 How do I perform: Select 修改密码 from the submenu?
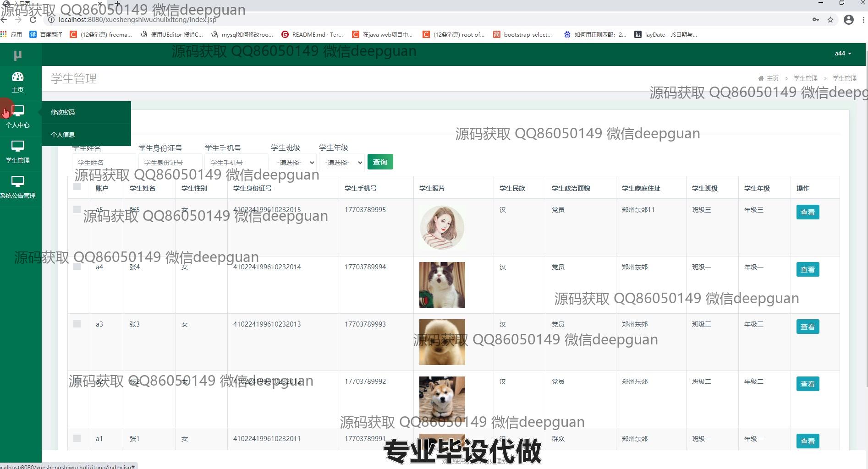tap(63, 112)
